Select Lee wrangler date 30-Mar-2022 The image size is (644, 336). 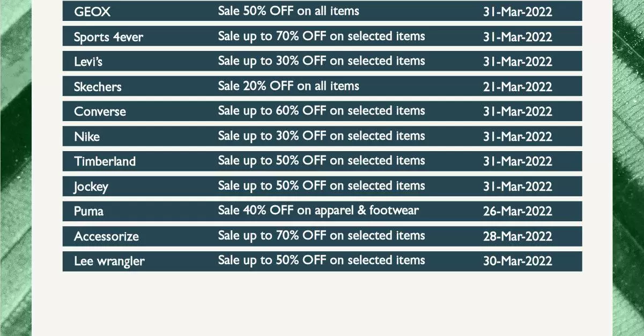coord(517,261)
